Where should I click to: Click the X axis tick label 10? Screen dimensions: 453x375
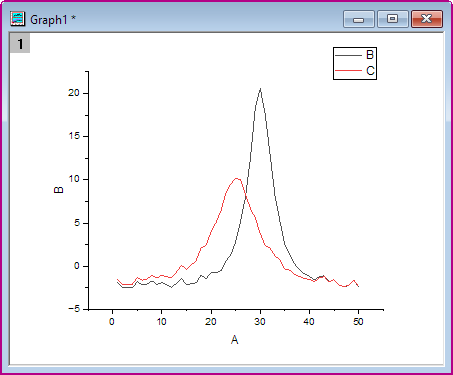(x=161, y=322)
